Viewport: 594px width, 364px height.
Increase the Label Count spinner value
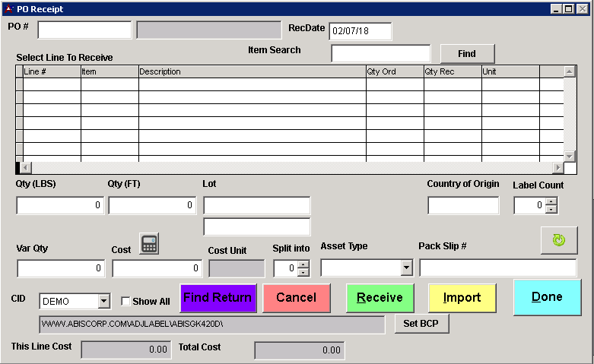coord(551,201)
